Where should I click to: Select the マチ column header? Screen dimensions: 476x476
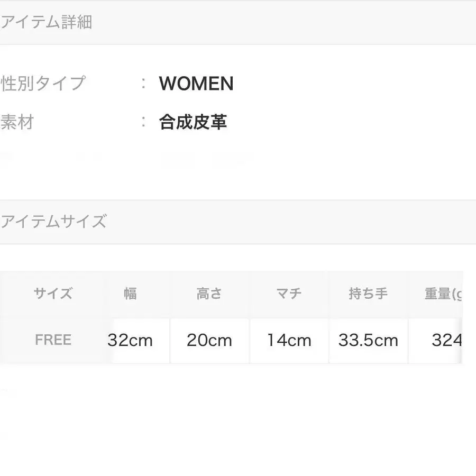289,294
